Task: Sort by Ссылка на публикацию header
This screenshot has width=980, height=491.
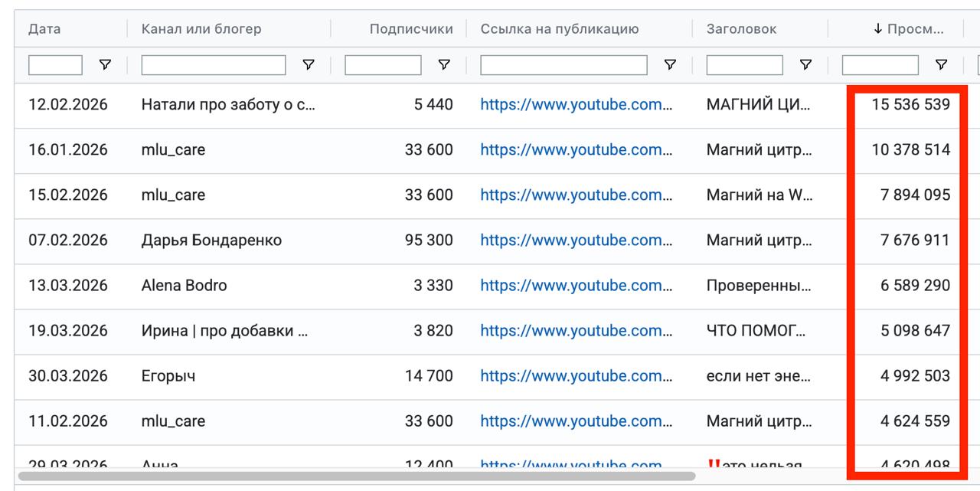Action: [x=560, y=29]
